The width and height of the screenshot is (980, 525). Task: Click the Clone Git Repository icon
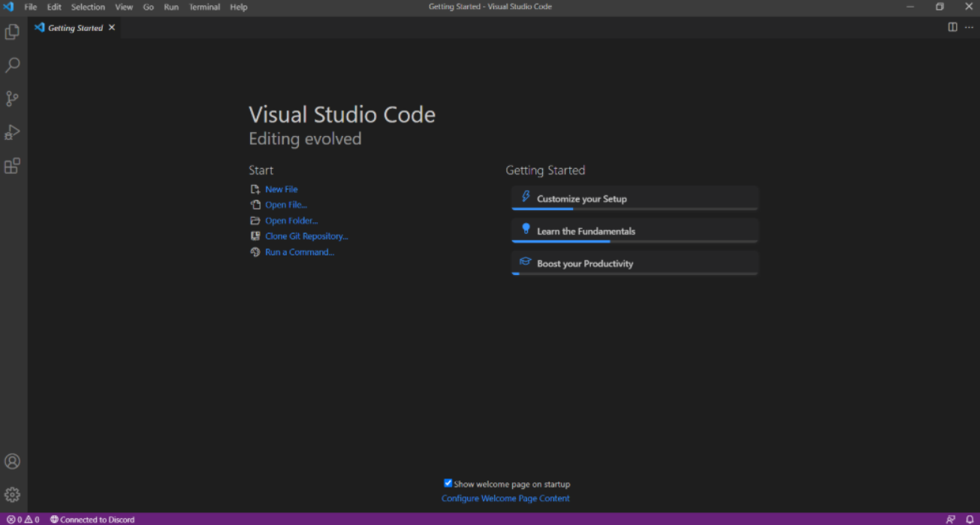coord(255,236)
